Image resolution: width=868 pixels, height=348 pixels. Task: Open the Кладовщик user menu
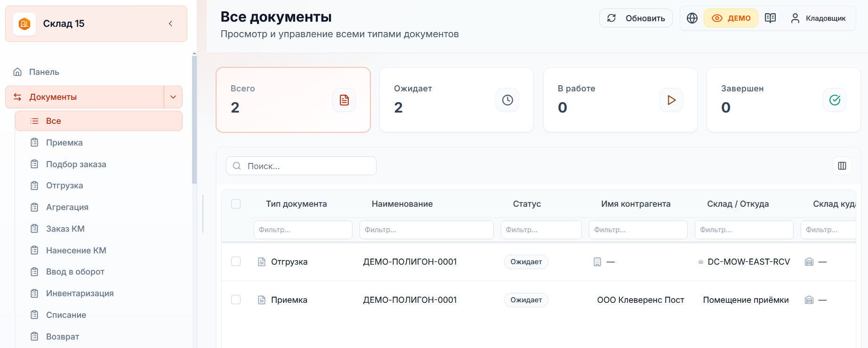819,18
